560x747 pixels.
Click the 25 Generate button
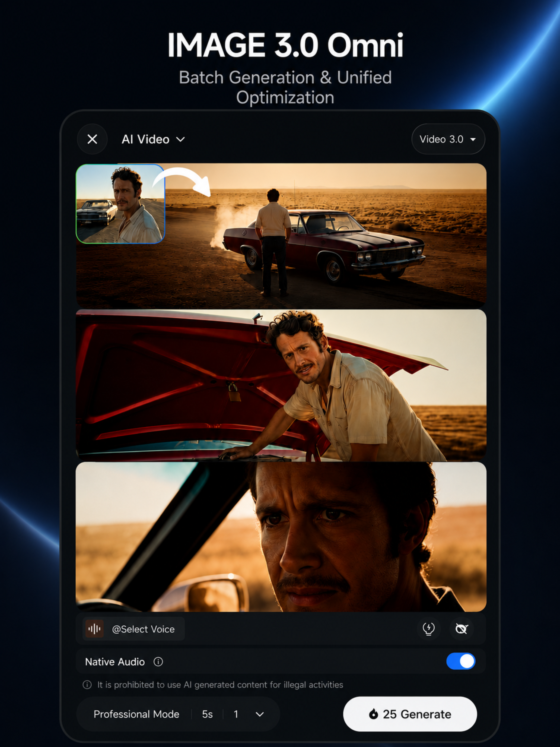[410, 714]
